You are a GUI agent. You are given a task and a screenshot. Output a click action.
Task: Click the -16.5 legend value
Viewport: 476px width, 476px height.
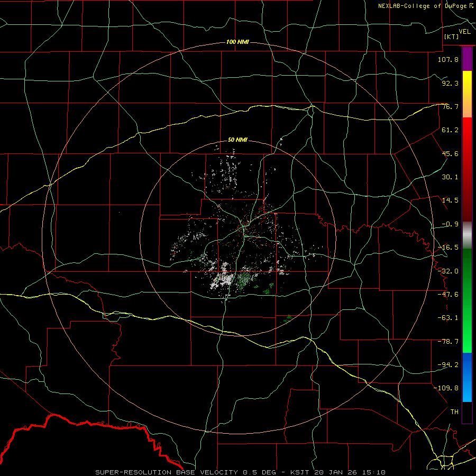(x=448, y=248)
